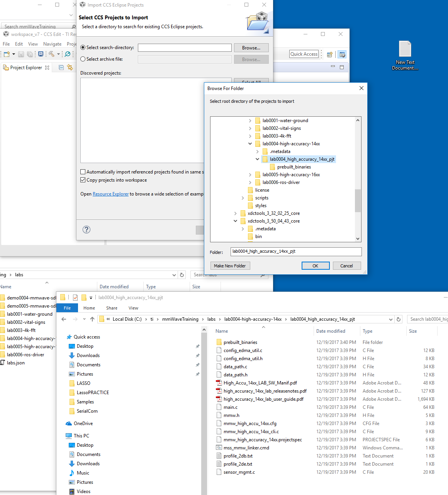Screen dimensions: 448x495
Task: Collapse all in Project Explorer toolbar
Action: [61, 68]
